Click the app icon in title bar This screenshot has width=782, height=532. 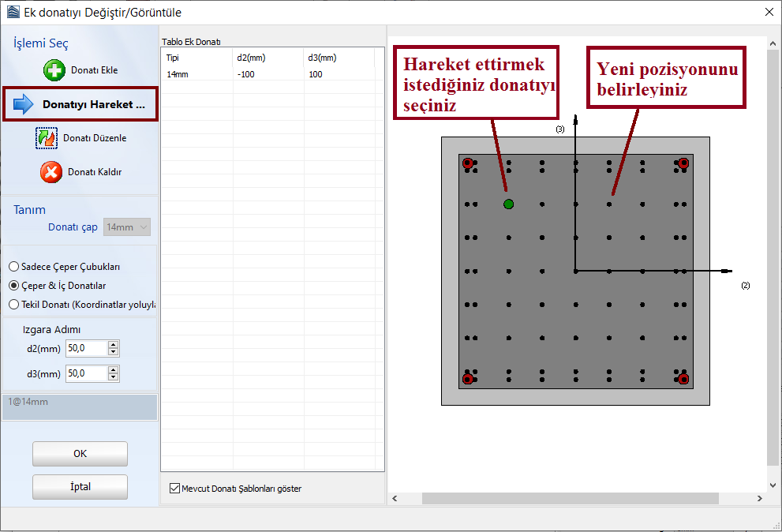click(x=11, y=11)
